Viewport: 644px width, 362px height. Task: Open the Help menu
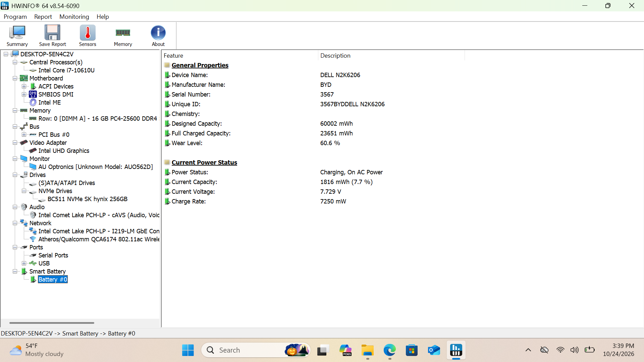[103, 17]
